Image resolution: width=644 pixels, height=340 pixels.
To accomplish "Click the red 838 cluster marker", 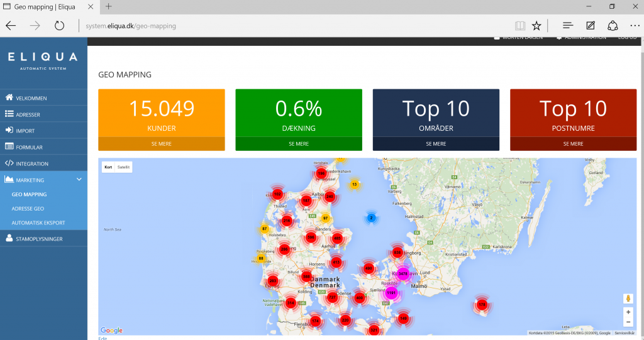I will [397, 253].
